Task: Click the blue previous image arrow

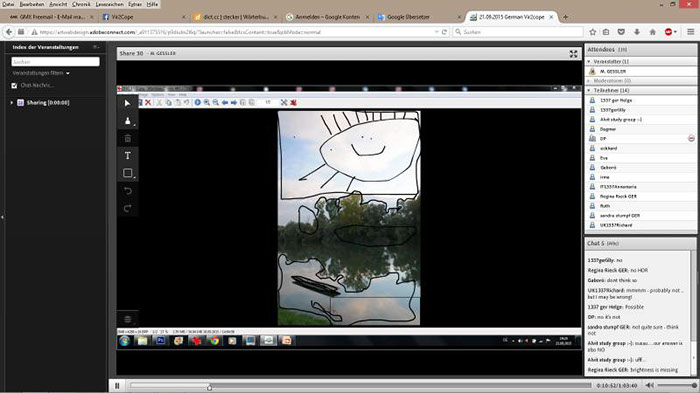Action: pos(225,103)
